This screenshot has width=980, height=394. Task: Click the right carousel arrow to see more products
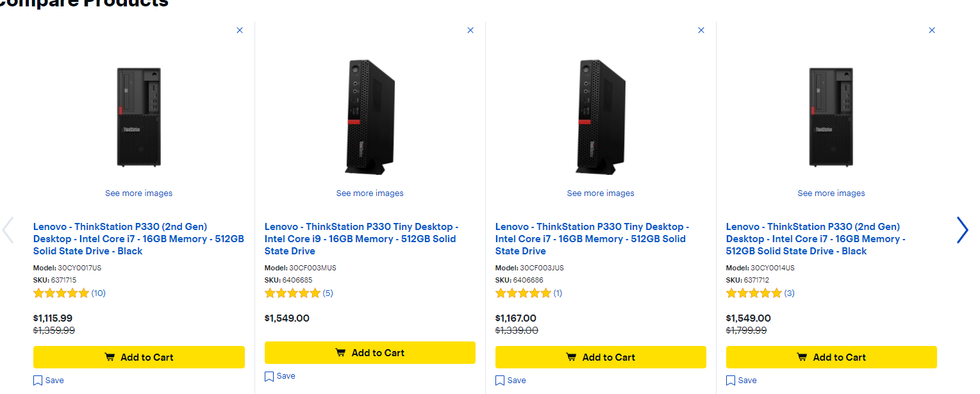(x=962, y=230)
